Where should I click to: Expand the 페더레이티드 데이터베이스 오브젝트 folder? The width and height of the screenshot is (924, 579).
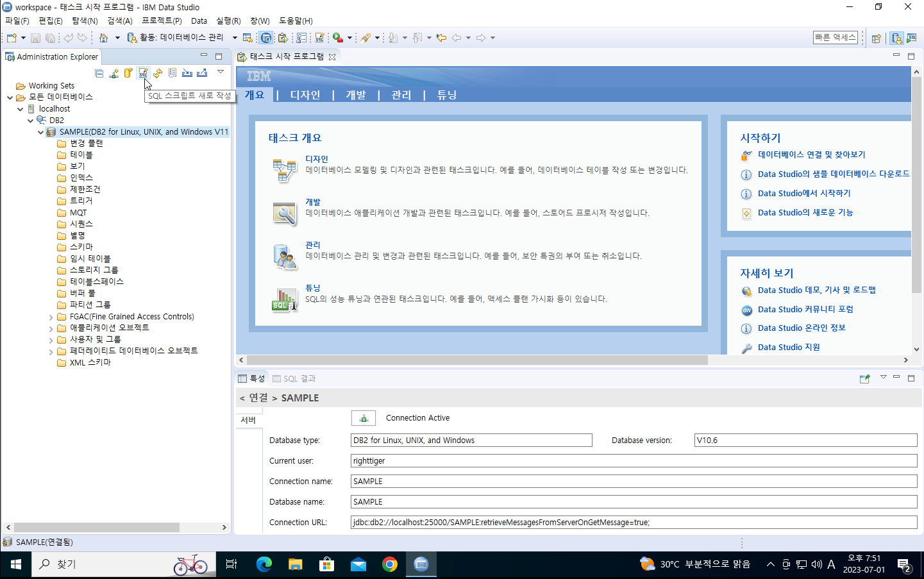point(51,351)
